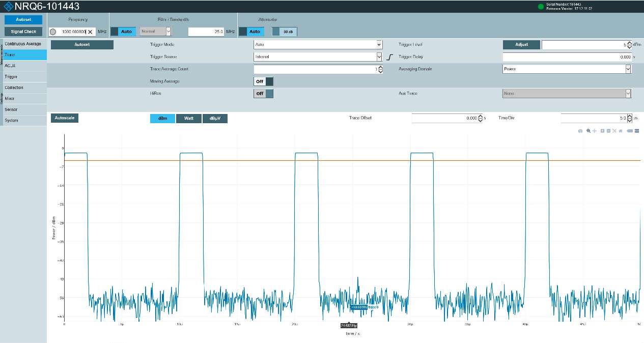Open the Averaging Domain dropdown
644x343 pixels.
[567, 69]
